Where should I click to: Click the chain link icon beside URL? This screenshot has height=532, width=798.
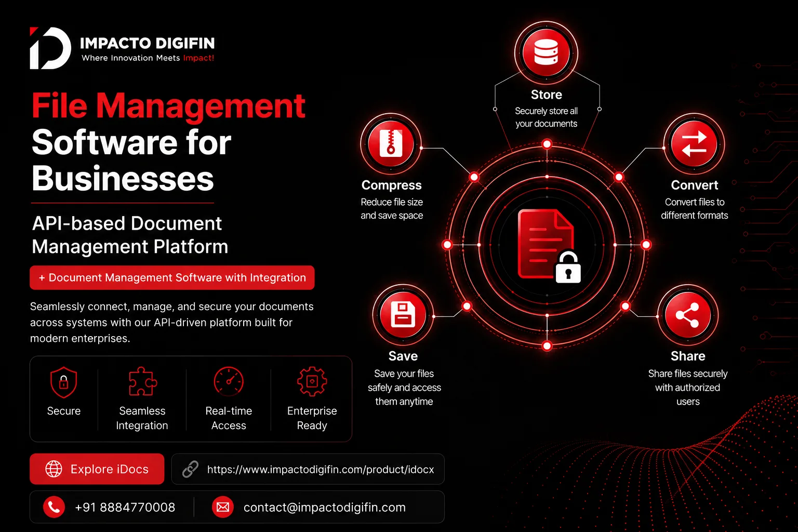(x=190, y=469)
